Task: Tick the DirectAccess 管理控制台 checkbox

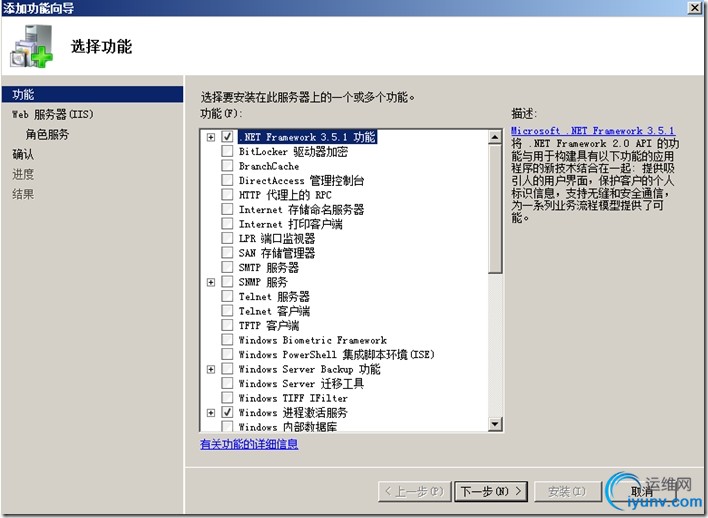Action: point(227,180)
